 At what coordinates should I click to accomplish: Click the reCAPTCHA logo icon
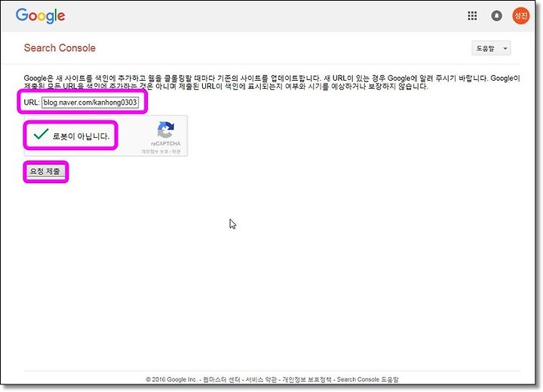tap(165, 130)
